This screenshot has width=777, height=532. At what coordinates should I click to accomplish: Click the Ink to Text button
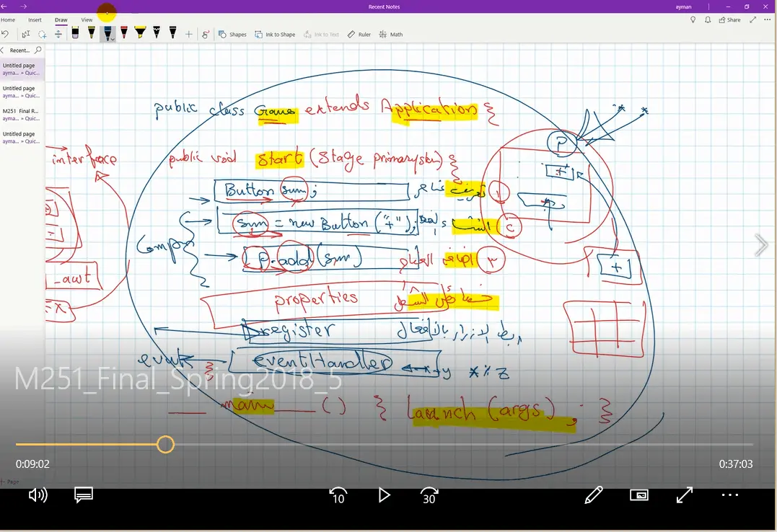321,34
